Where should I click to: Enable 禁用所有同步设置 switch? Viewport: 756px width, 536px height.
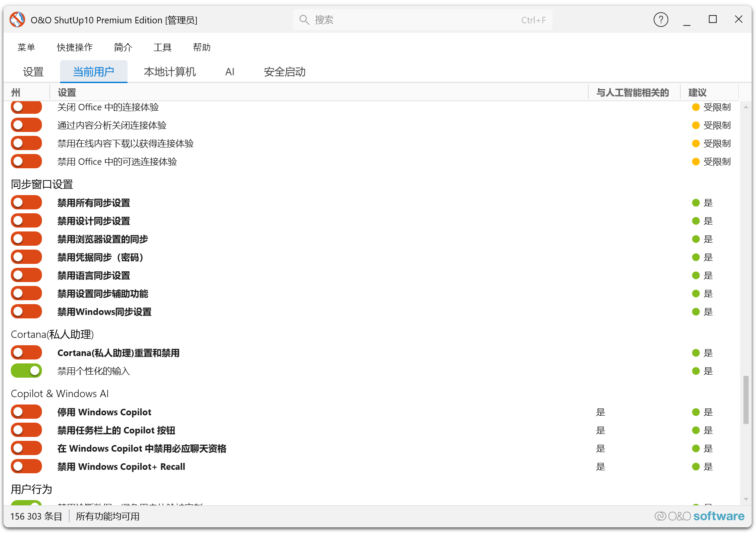26,202
